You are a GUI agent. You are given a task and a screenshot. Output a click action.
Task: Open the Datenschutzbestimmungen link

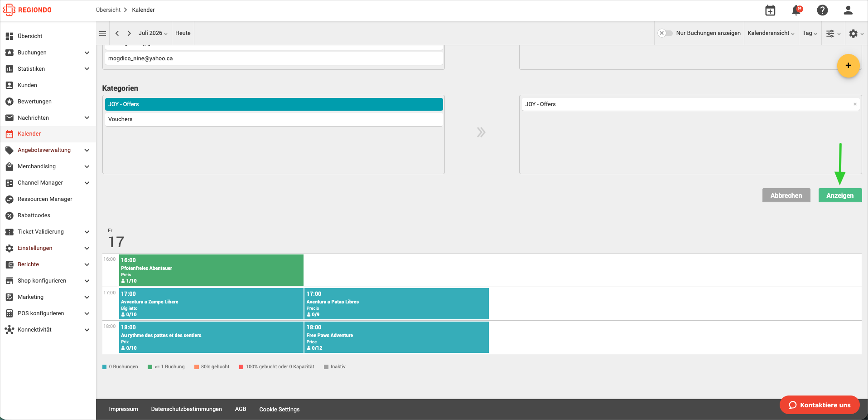tap(187, 409)
